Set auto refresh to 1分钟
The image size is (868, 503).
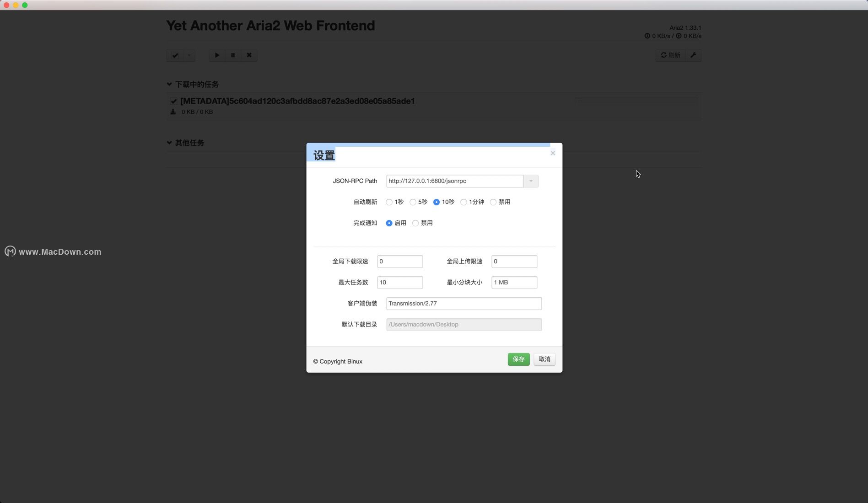464,202
